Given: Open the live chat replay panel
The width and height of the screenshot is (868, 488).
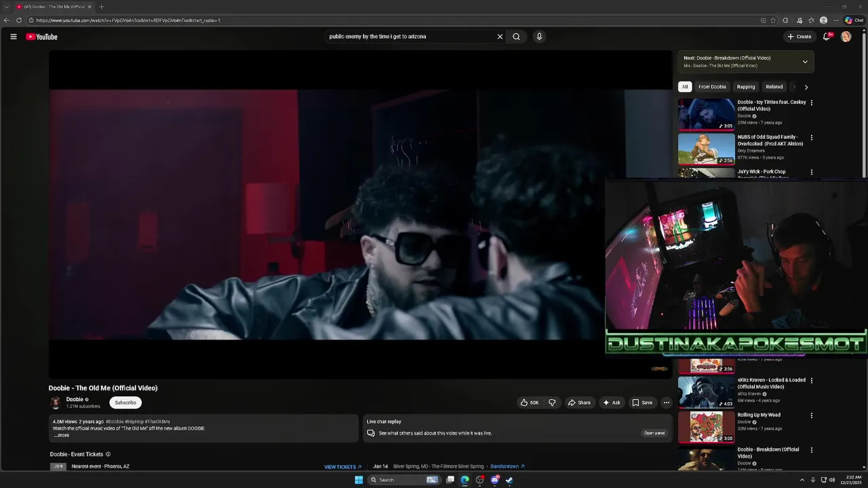Looking at the screenshot, I should coord(654,433).
